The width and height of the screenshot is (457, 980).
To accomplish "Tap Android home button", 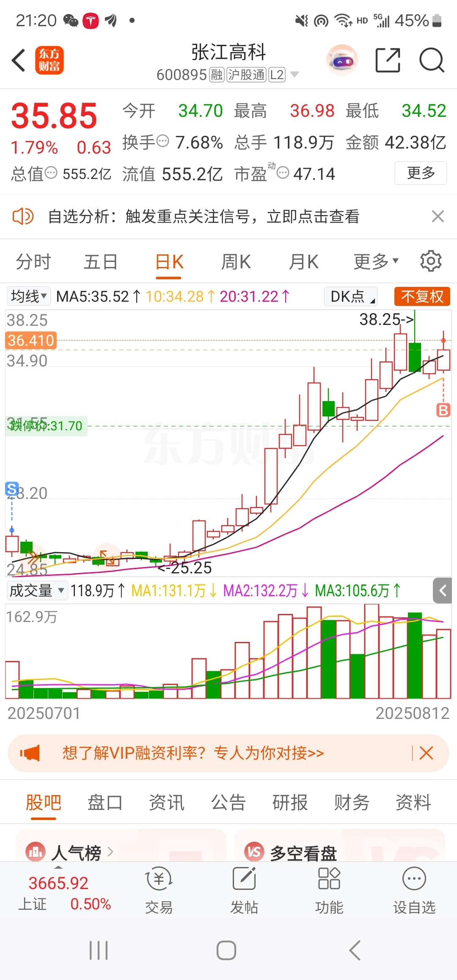I will pyautogui.click(x=226, y=950).
